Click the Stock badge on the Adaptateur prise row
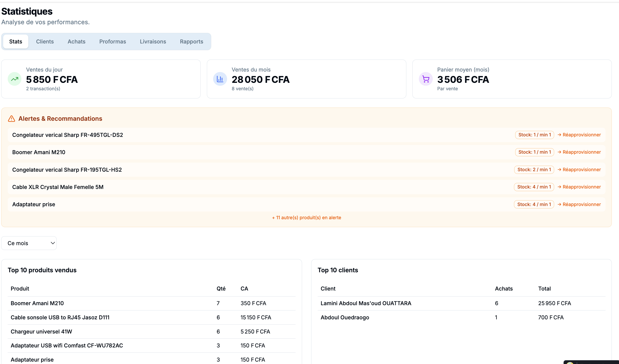This screenshot has height=364, width=619. [x=534, y=205]
